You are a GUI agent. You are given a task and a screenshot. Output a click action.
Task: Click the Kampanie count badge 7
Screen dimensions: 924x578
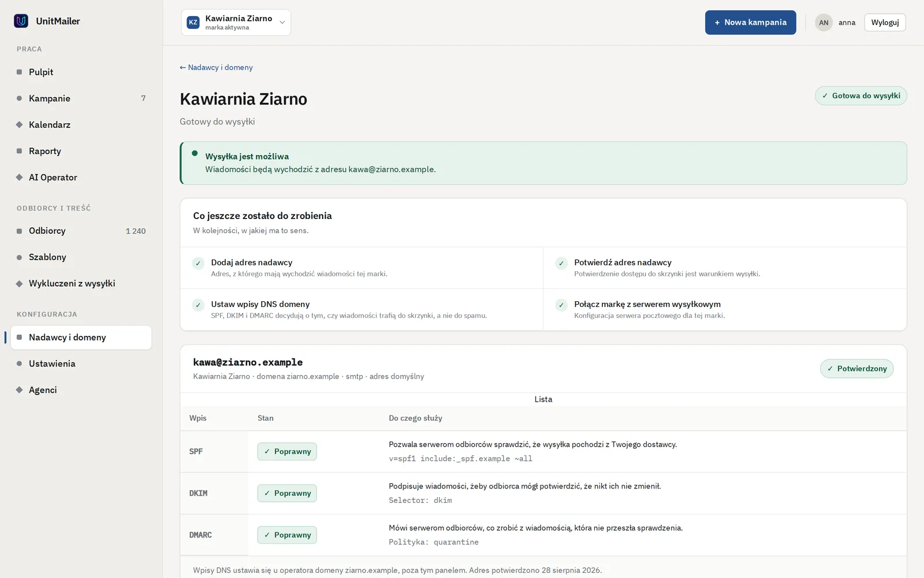click(143, 98)
